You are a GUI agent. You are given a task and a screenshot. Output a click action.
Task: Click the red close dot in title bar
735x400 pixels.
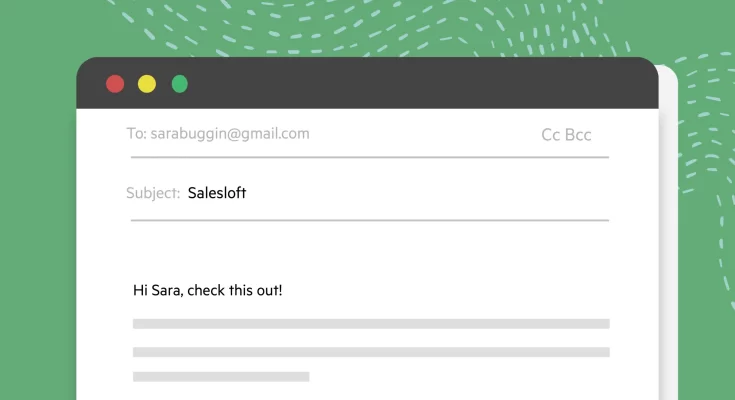pos(115,84)
